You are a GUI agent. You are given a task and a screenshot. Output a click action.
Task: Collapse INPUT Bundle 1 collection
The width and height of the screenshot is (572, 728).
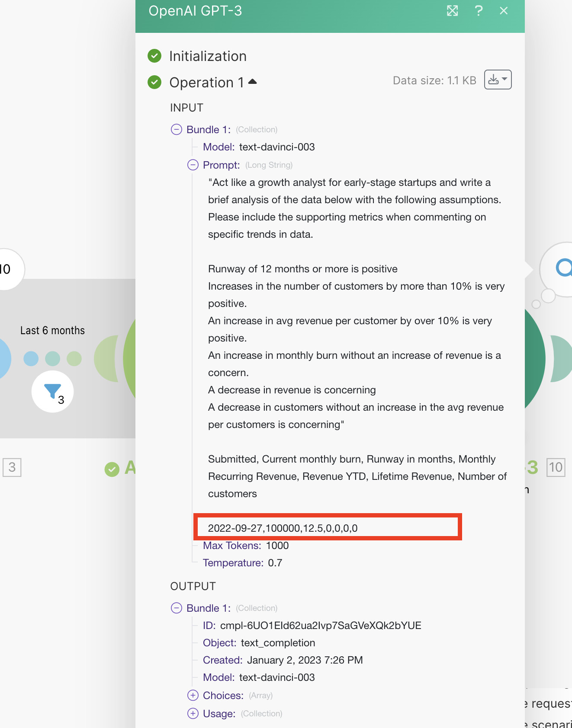coord(177,129)
